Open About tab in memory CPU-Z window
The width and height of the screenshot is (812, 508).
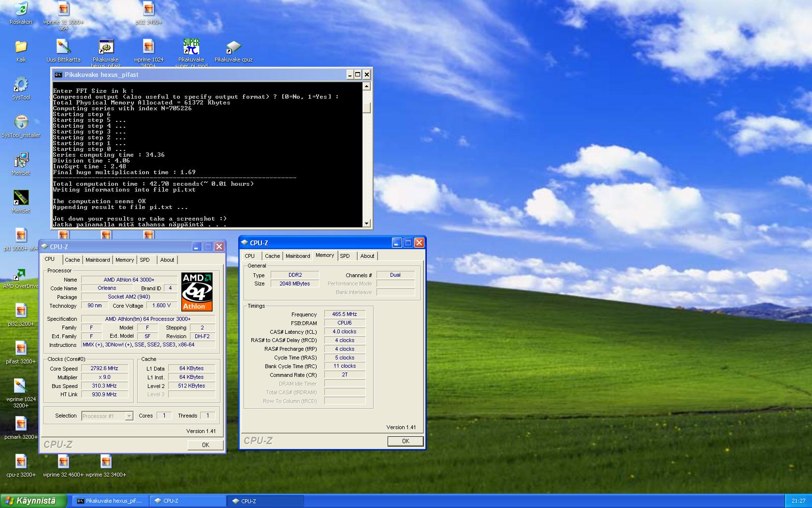367,256
